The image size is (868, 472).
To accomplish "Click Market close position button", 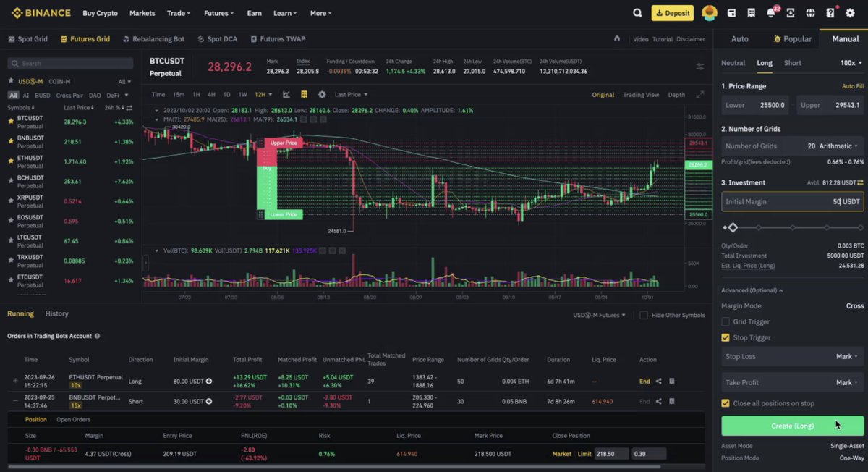I will [x=562, y=454].
